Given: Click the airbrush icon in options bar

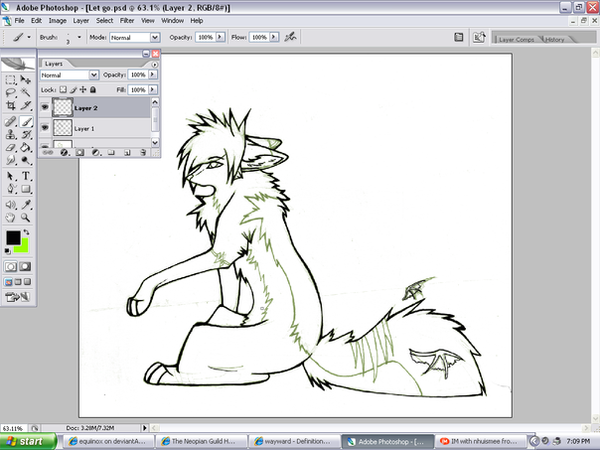Looking at the screenshot, I should (x=290, y=37).
